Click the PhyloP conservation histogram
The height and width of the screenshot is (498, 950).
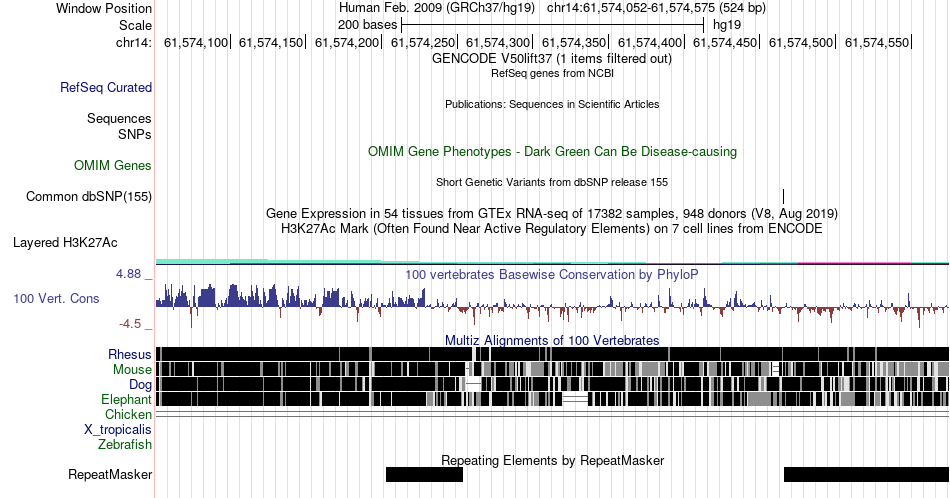[552, 305]
